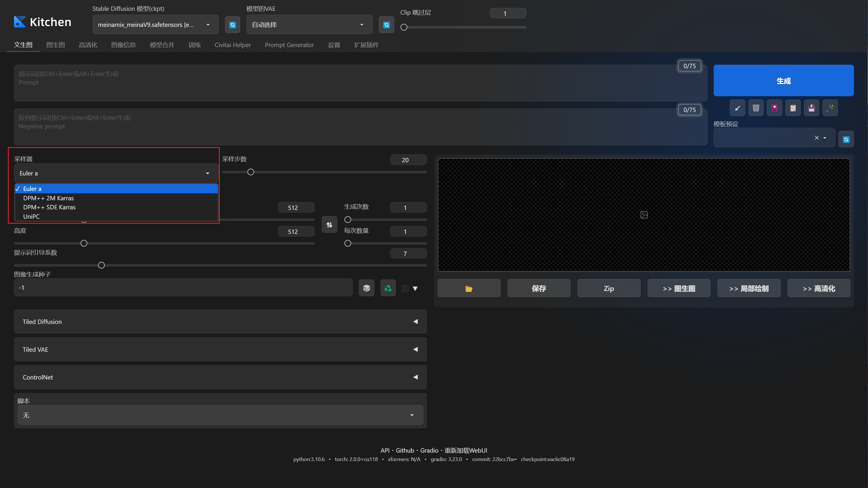The image size is (868, 488).
Task: Click the trash bin icon to clear prompt
Action: pyautogui.click(x=756, y=108)
